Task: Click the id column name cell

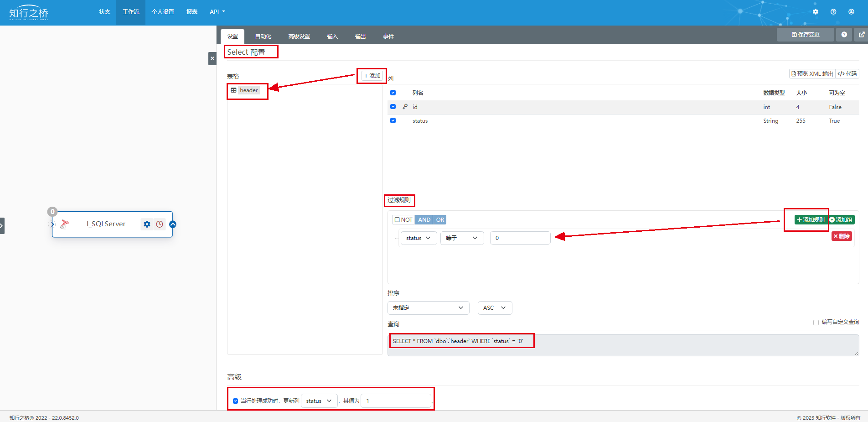Action: tap(415, 107)
